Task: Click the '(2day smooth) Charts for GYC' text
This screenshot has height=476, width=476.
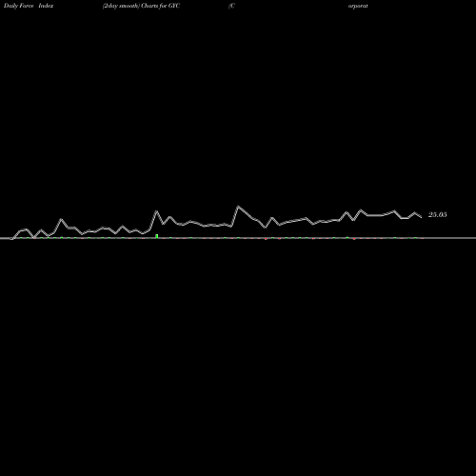Action: click(141, 6)
